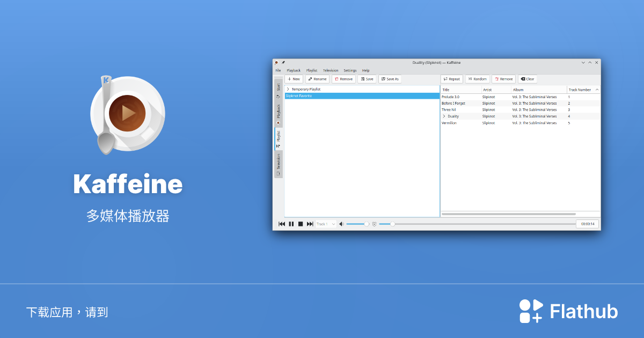Switch to the Playback sidebar tab

pyautogui.click(x=278, y=114)
